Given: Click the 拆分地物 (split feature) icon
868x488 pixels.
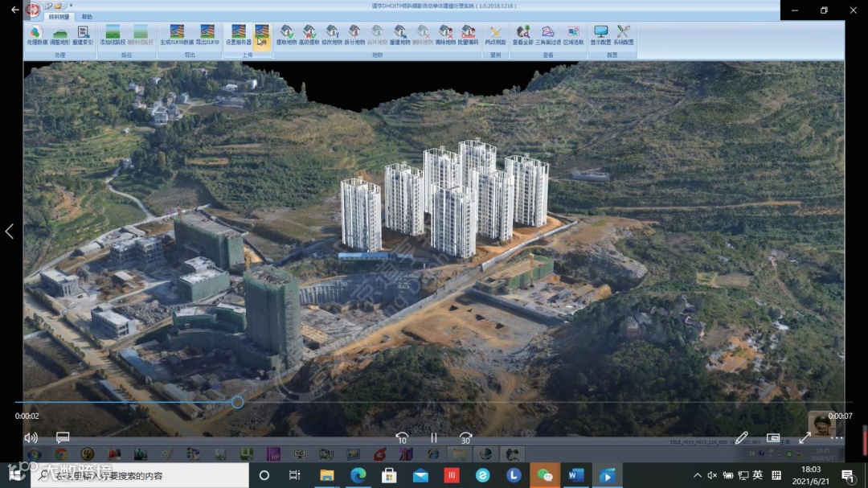Looking at the screenshot, I should [x=354, y=35].
